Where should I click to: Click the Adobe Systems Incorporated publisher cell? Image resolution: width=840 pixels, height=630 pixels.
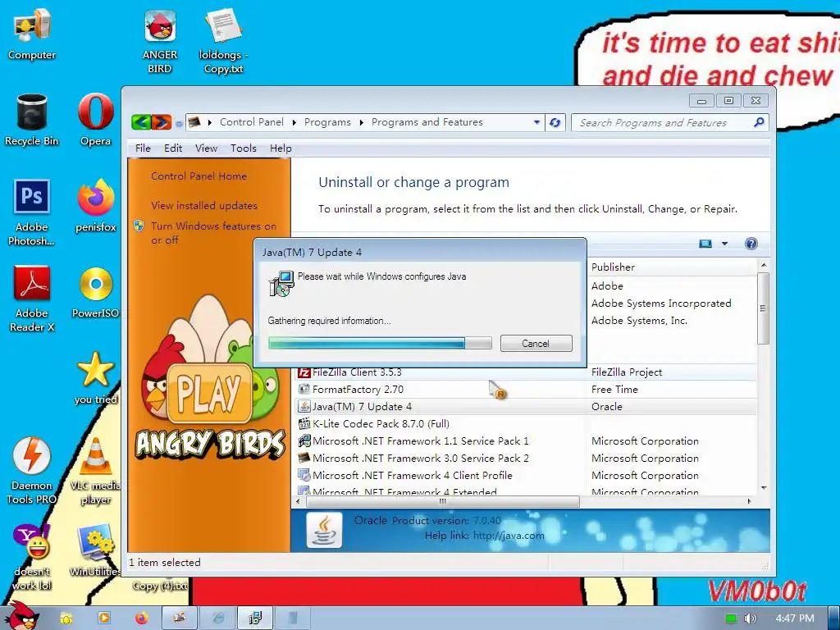click(661, 304)
